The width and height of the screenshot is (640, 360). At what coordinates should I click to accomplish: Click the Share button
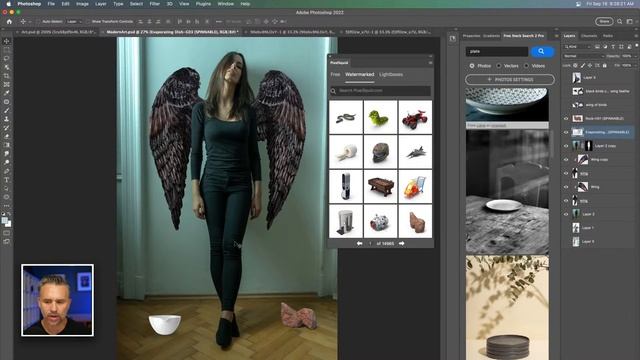click(x=604, y=21)
